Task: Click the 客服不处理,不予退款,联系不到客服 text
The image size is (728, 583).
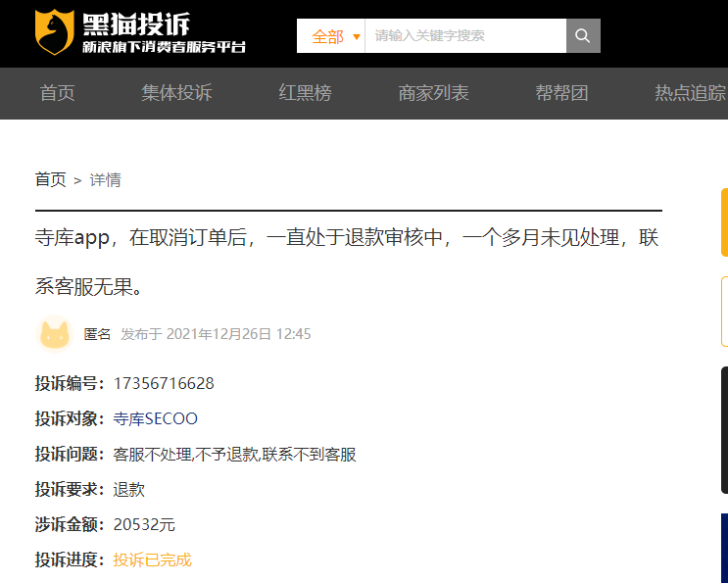Action: click(234, 455)
